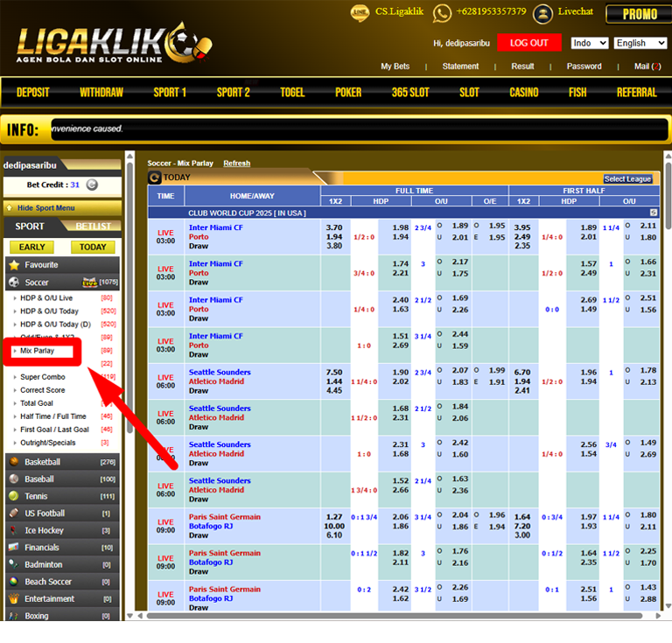Click the LOG OUT button
The width and height of the screenshot is (672, 643).
(528, 43)
